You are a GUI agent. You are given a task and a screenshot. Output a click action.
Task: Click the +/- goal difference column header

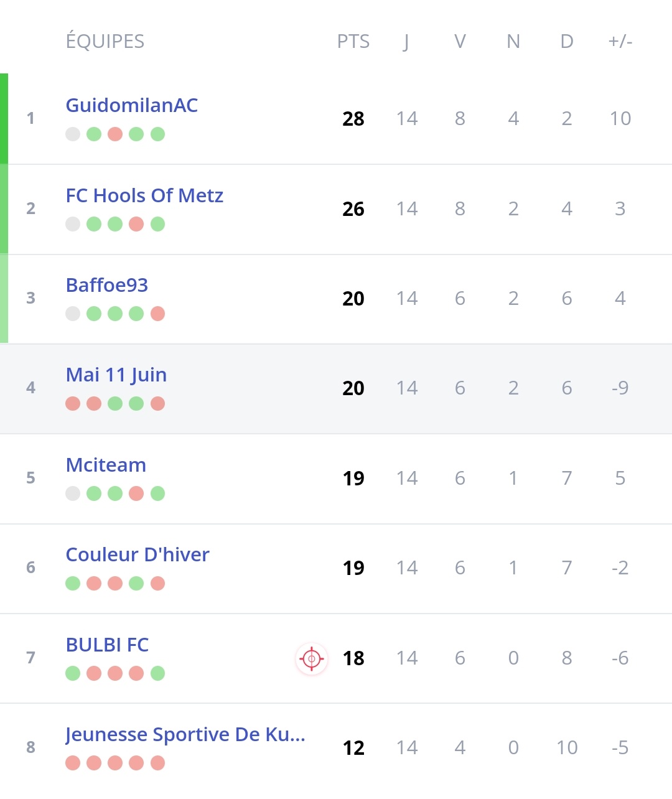[x=620, y=42]
